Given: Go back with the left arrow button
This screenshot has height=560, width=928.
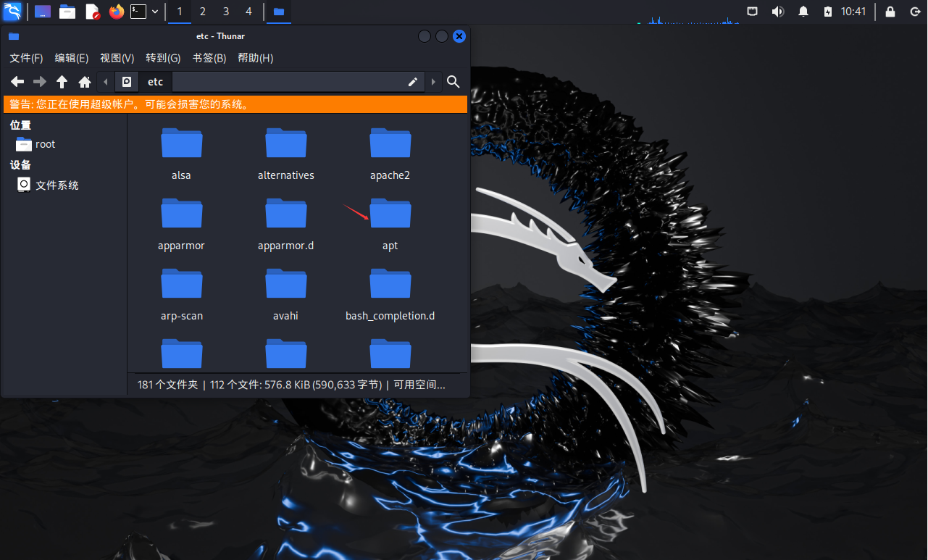Looking at the screenshot, I should [17, 82].
